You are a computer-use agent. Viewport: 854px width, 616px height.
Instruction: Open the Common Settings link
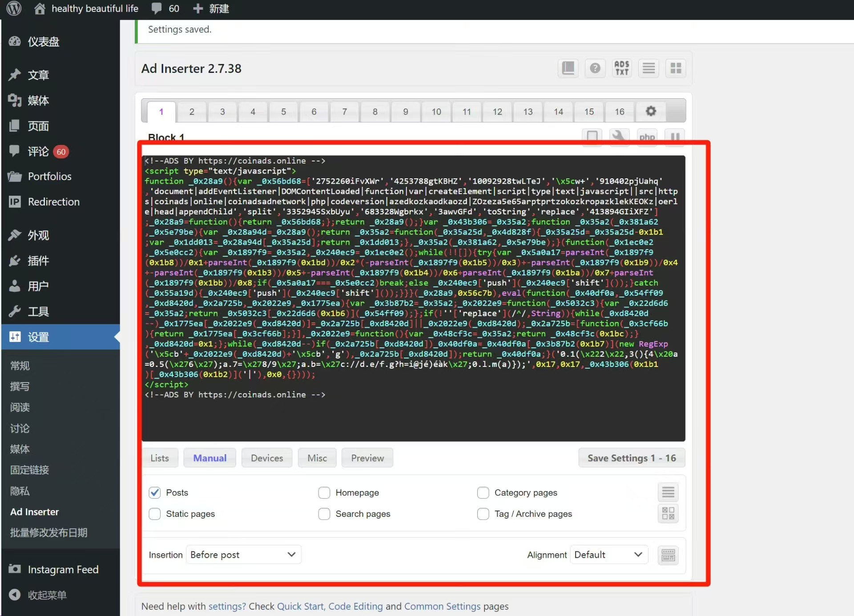(443, 606)
